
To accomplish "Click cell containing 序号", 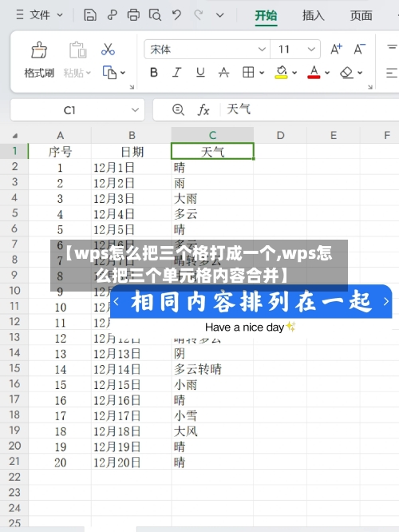I will 61,152.
